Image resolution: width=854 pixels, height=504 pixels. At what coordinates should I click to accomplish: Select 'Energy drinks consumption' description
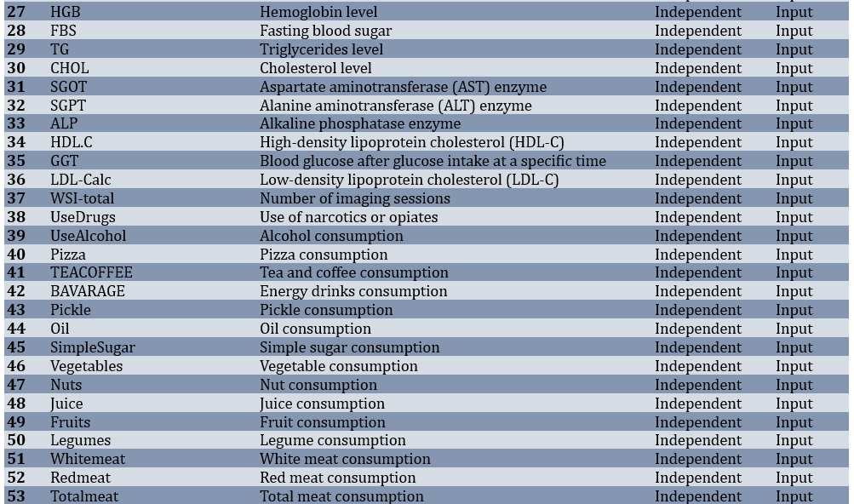click(x=352, y=291)
